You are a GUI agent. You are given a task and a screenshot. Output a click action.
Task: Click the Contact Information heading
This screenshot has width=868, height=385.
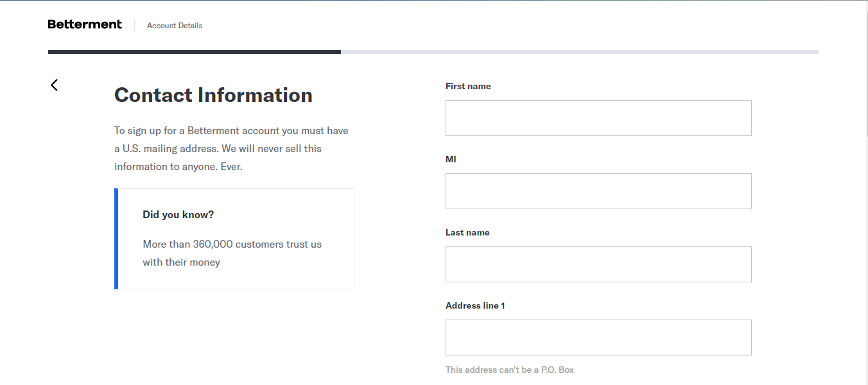tap(213, 95)
